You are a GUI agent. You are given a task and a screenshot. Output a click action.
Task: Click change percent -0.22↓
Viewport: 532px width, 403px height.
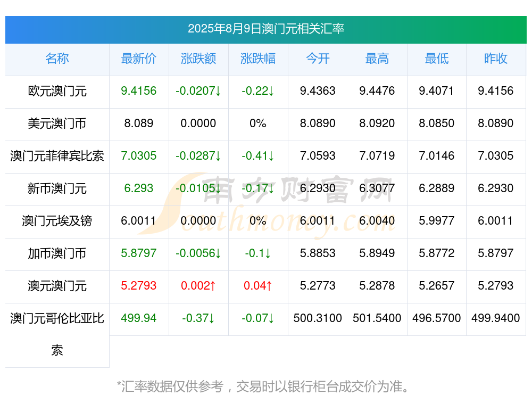258,91
